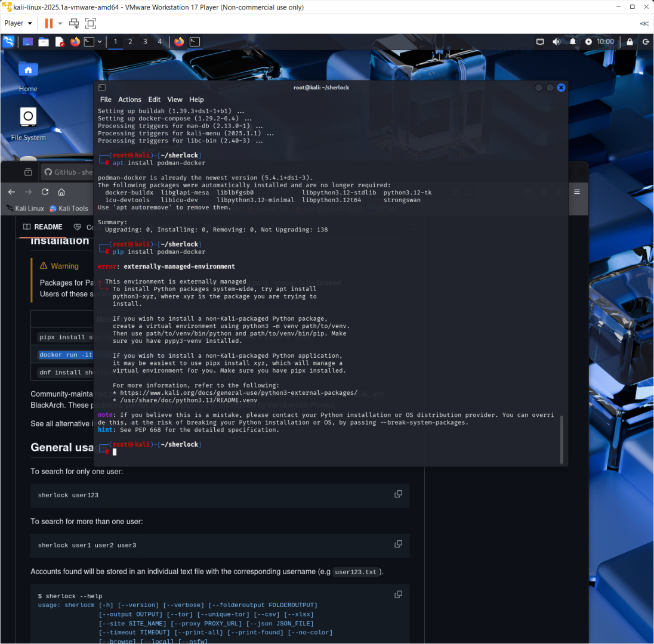Open the terminal Actions menu
This screenshot has width=654, height=644.
pos(129,100)
